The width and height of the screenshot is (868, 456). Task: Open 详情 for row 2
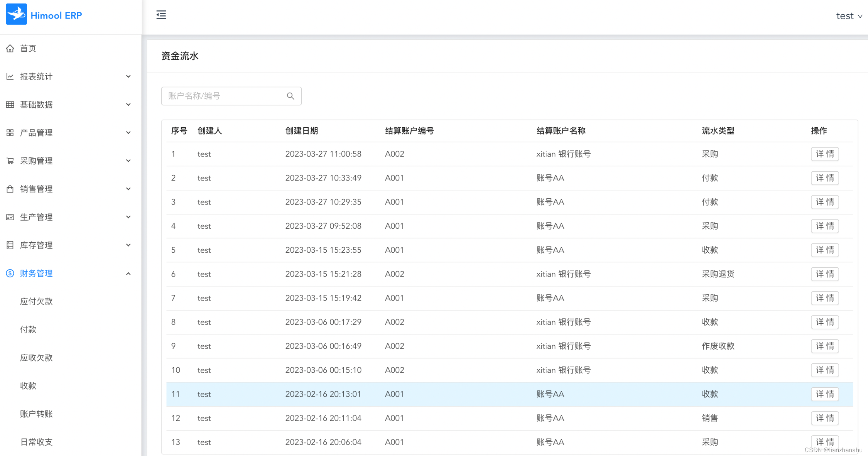(x=825, y=178)
